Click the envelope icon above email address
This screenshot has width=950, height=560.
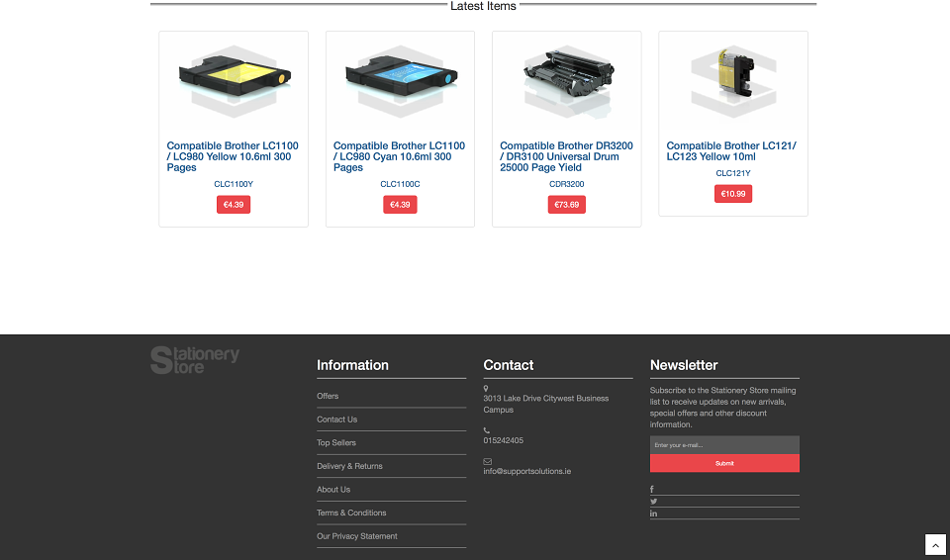click(487, 461)
